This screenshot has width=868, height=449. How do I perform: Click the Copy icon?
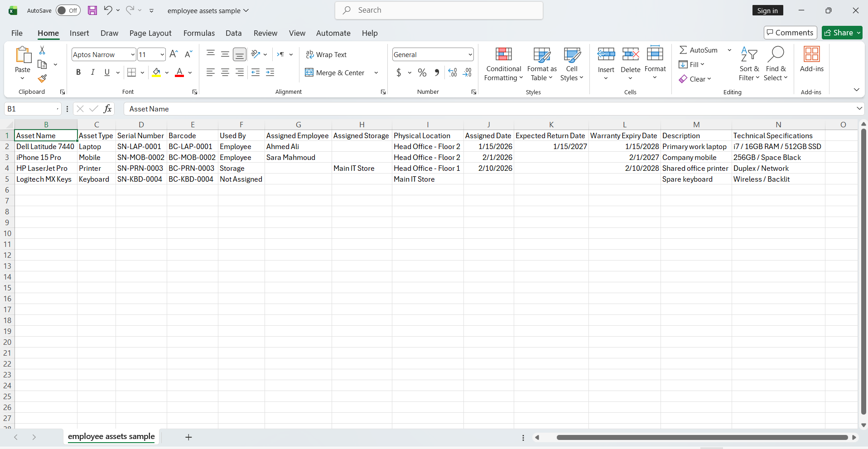42,64
